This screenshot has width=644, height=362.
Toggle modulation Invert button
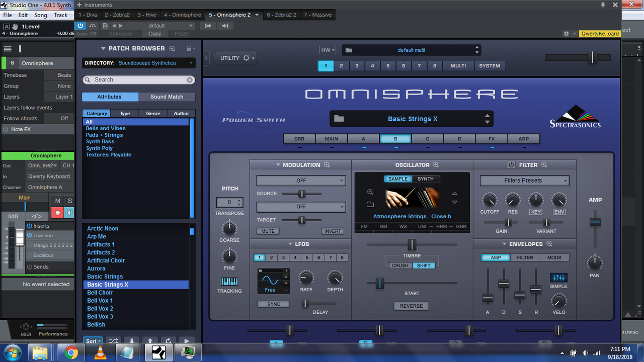click(x=333, y=231)
